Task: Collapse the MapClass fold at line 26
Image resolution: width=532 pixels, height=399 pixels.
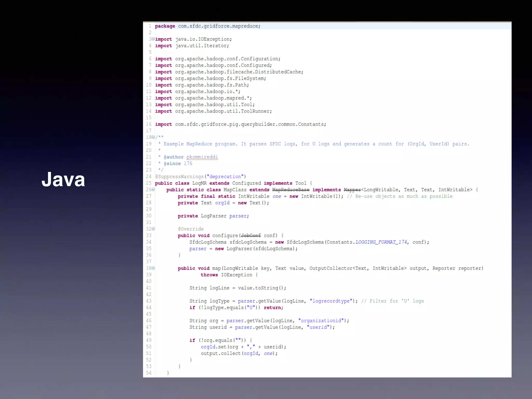Action: tap(153, 190)
